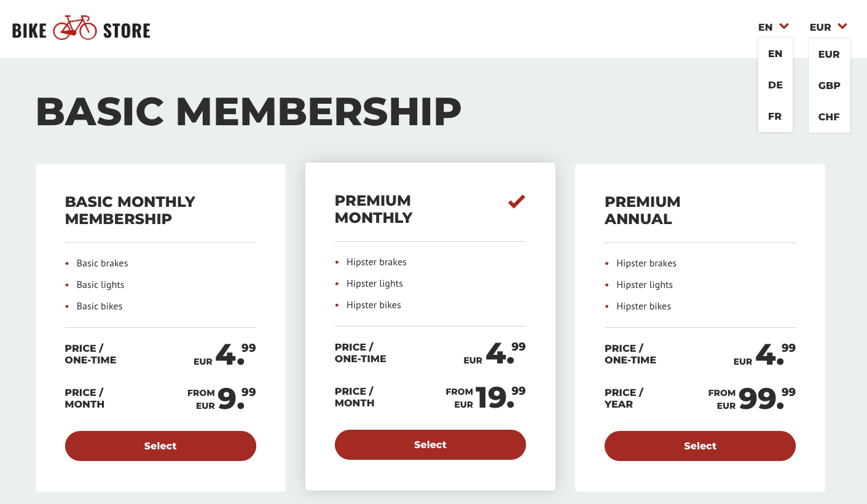Viewport: 867px width, 504px height.
Task: Switch currency to GBP
Action: (x=830, y=86)
